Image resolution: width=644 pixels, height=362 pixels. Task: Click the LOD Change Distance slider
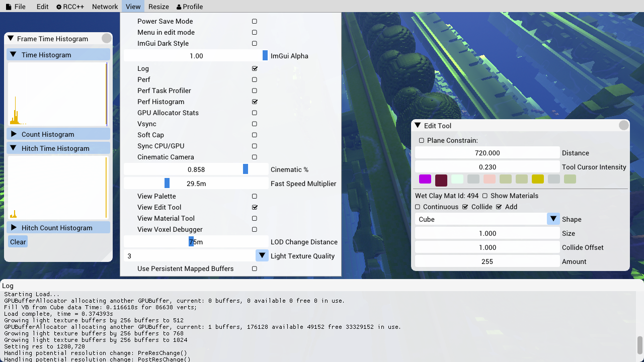tap(196, 242)
